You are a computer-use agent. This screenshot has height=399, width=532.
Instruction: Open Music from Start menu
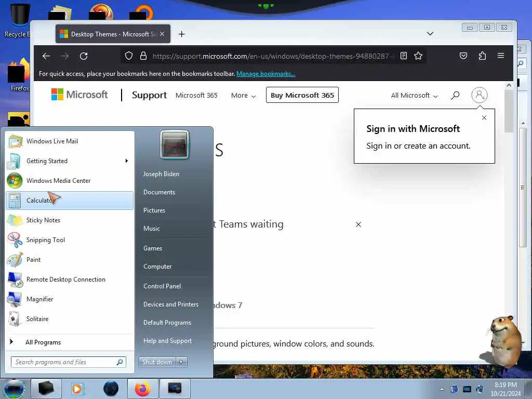point(151,229)
